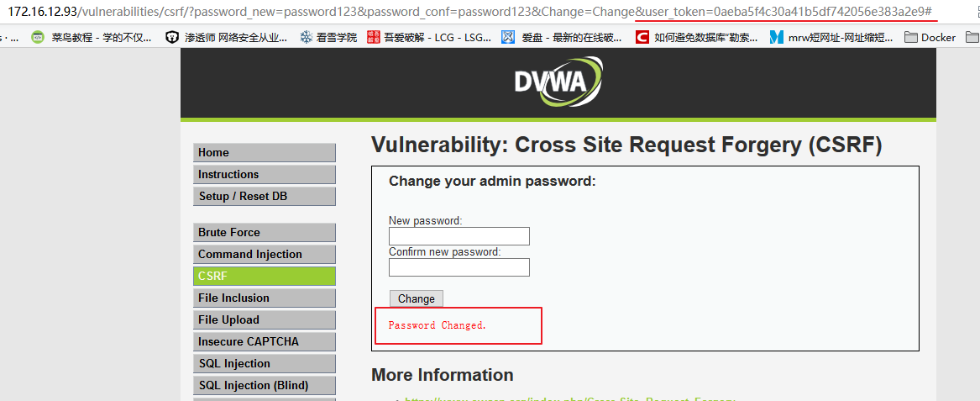Open the 渗透师 shield bookmark icon

click(x=172, y=37)
